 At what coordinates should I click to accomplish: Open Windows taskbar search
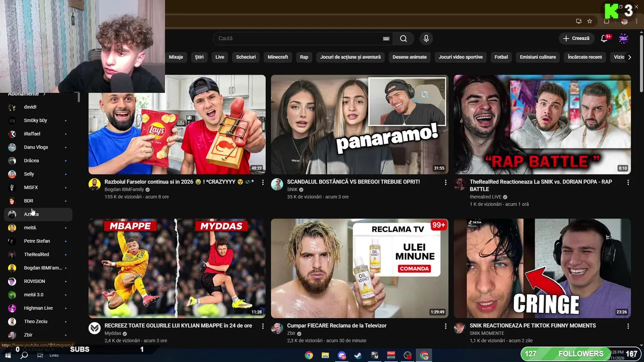[24, 355]
